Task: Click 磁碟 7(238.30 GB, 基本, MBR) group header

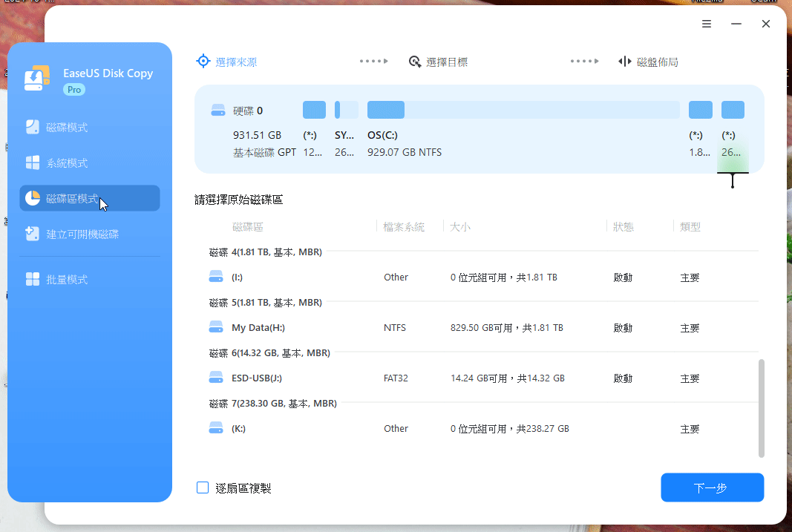Action: tap(272, 404)
